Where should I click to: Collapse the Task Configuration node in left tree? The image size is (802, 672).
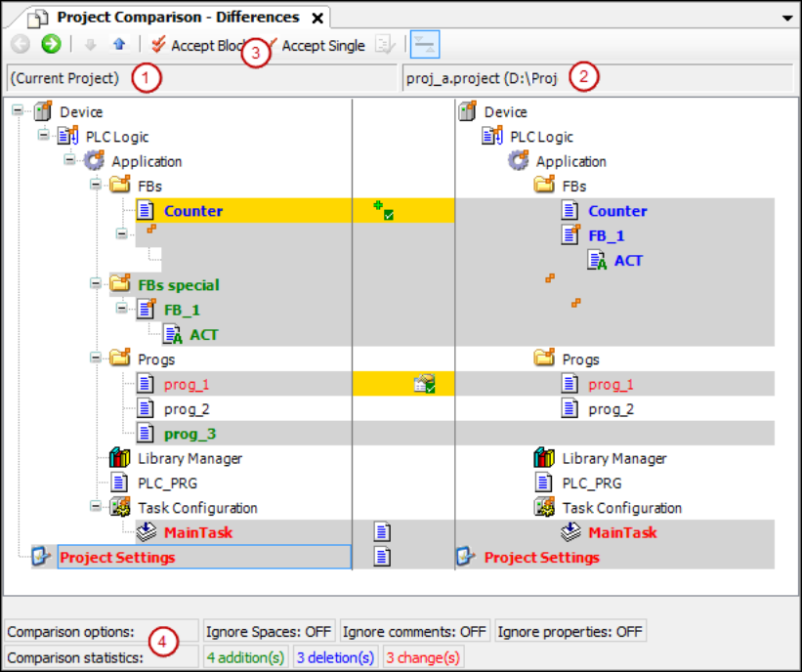96,508
